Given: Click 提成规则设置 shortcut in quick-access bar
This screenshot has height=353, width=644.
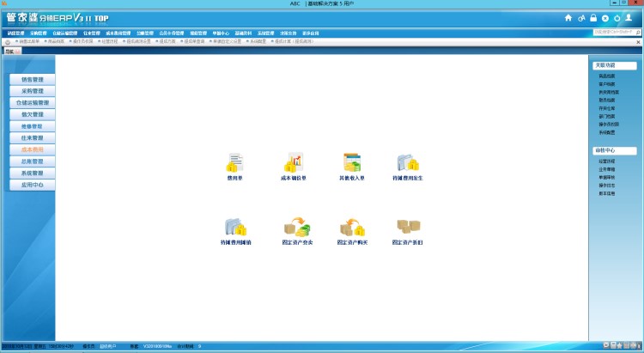Looking at the screenshot, I should click(x=139, y=41).
